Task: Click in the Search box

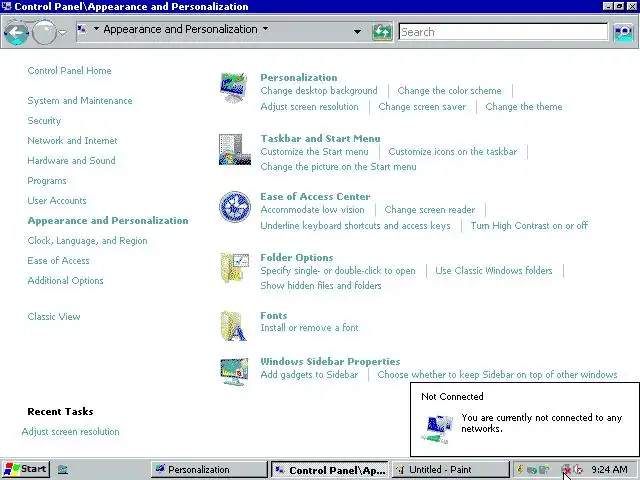Action: click(503, 32)
